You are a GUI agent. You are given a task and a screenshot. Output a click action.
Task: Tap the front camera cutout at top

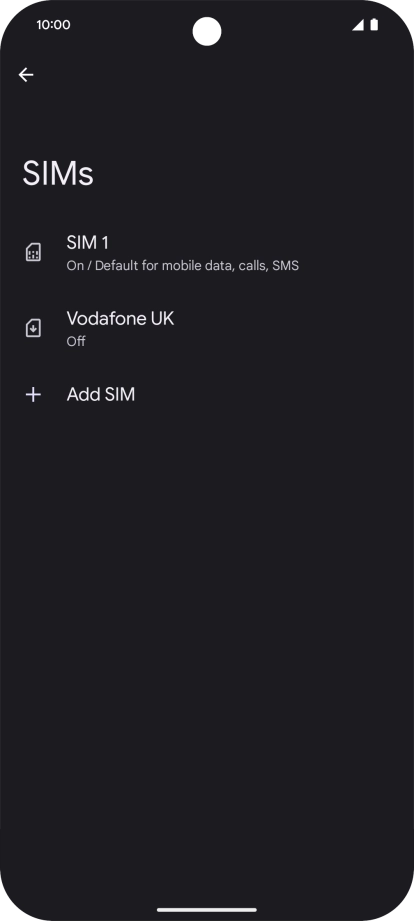coord(207,31)
